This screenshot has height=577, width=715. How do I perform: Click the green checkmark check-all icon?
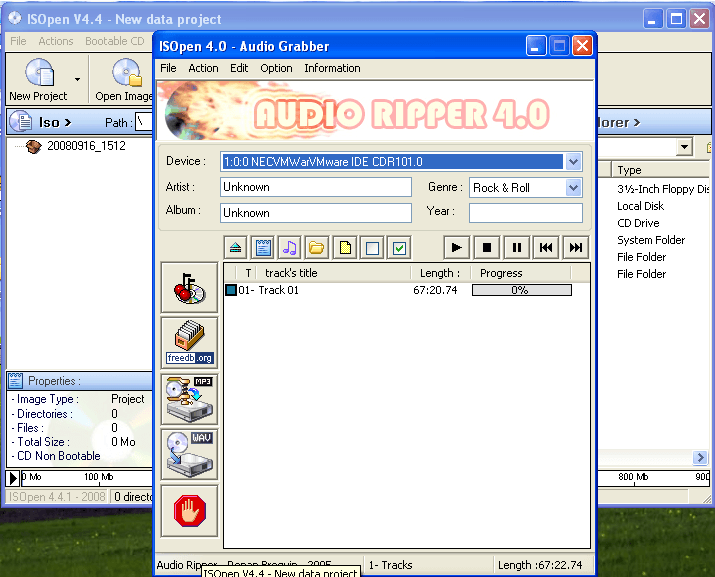coord(399,248)
